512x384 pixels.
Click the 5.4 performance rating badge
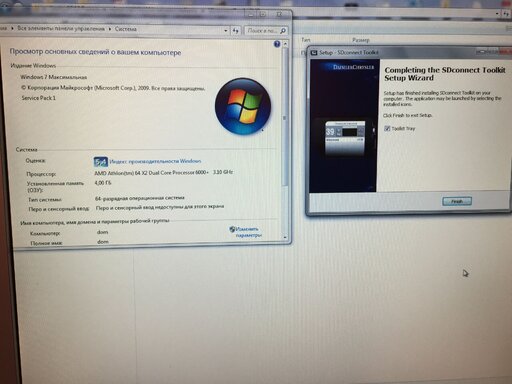click(101, 162)
